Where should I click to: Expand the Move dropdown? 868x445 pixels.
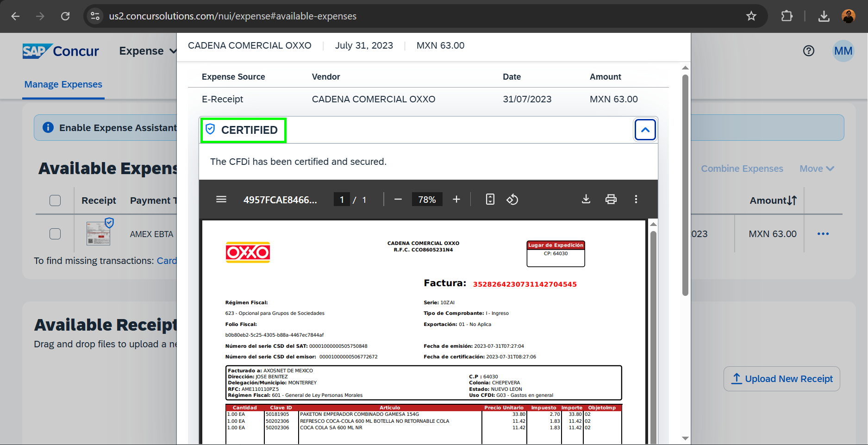[817, 169]
